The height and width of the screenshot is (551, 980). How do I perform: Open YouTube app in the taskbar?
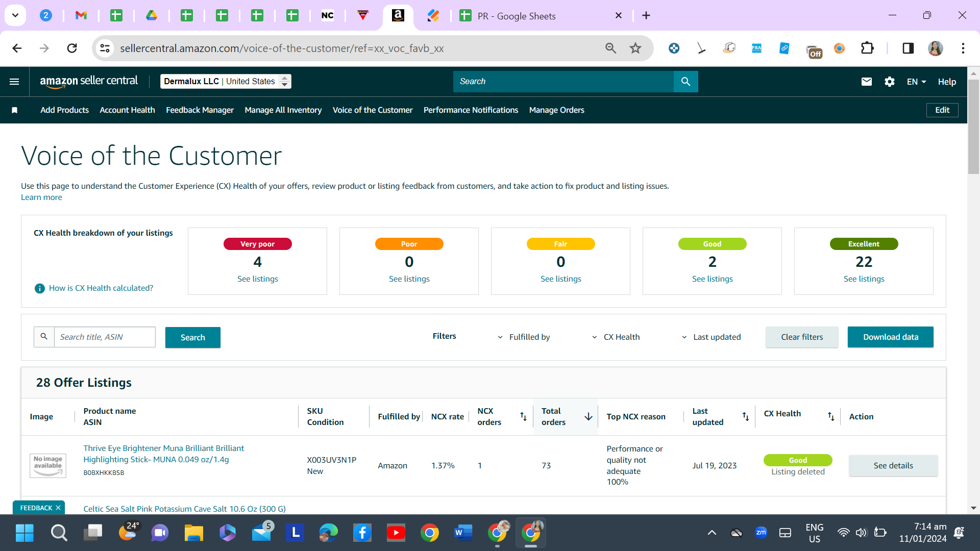coord(396,533)
